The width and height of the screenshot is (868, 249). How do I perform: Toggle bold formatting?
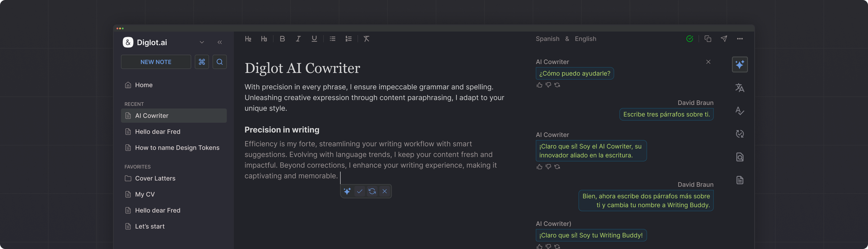(283, 39)
